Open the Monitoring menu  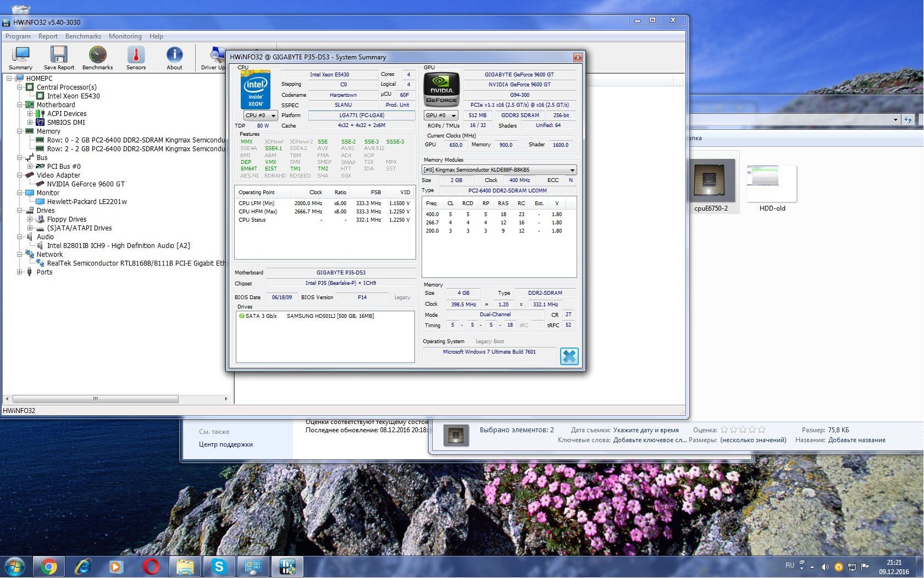pos(125,36)
